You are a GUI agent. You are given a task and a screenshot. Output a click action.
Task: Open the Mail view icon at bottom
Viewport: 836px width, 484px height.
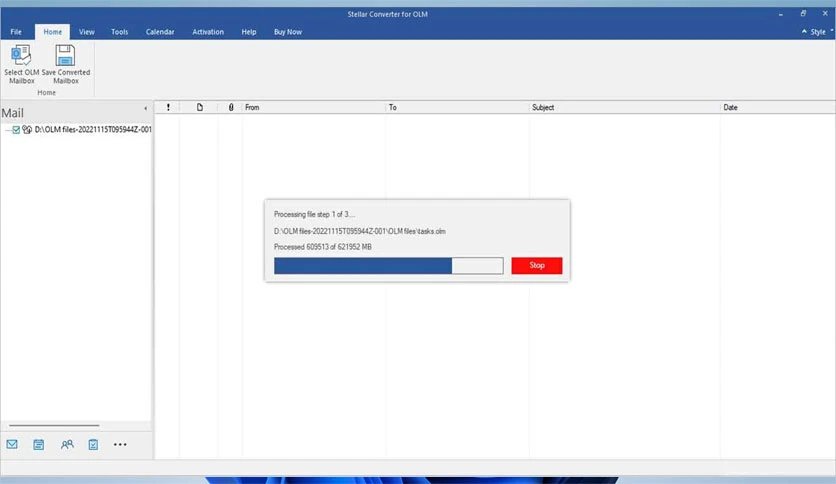[12, 444]
